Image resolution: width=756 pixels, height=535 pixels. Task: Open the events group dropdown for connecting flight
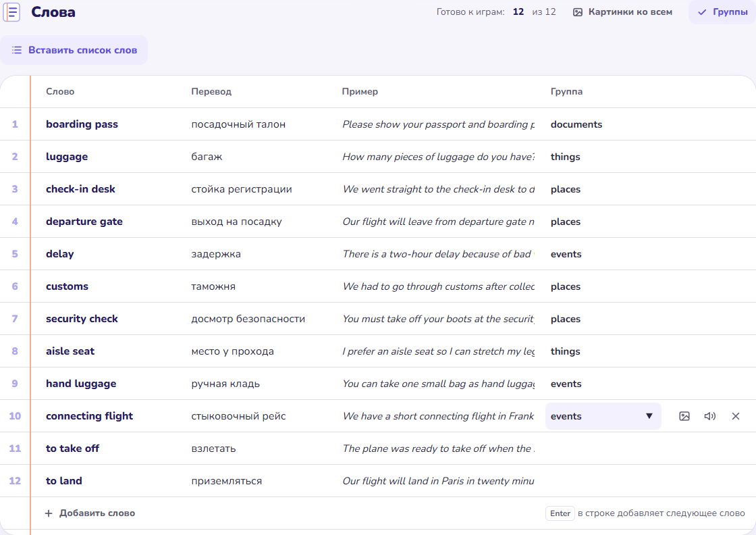click(x=603, y=416)
